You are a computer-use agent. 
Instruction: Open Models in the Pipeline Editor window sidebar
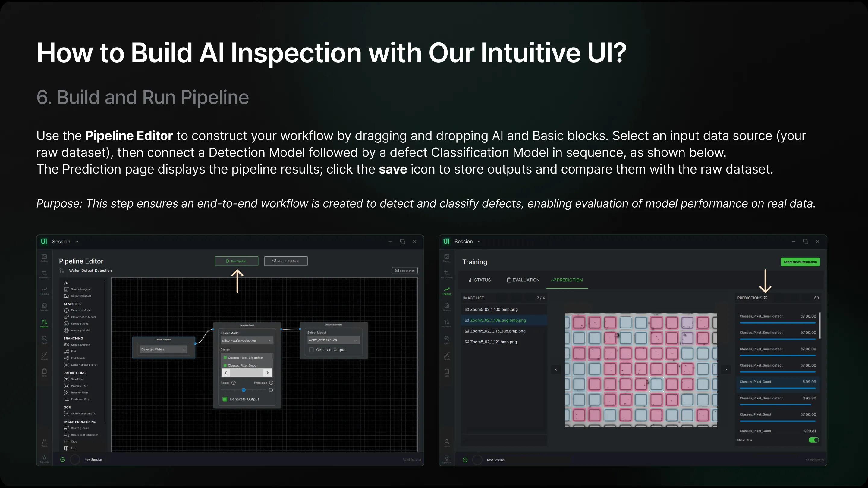tap(44, 307)
